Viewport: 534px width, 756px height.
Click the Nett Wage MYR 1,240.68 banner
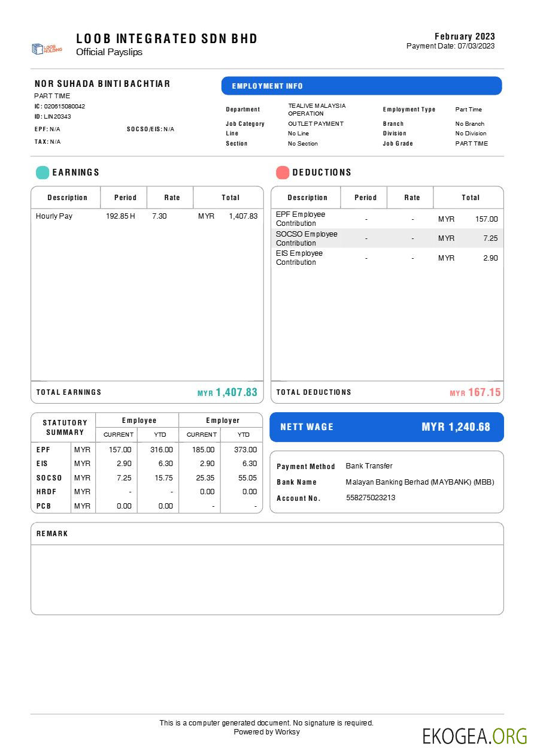tap(387, 427)
